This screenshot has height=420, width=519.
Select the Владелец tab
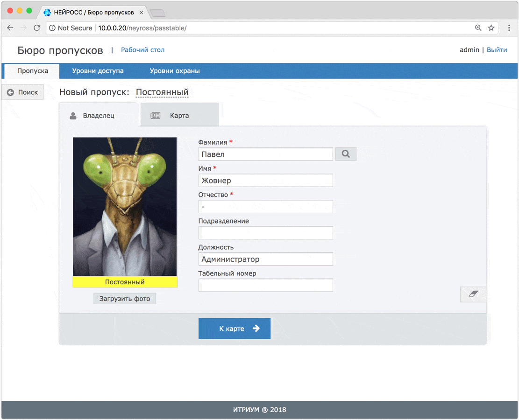[98, 115]
